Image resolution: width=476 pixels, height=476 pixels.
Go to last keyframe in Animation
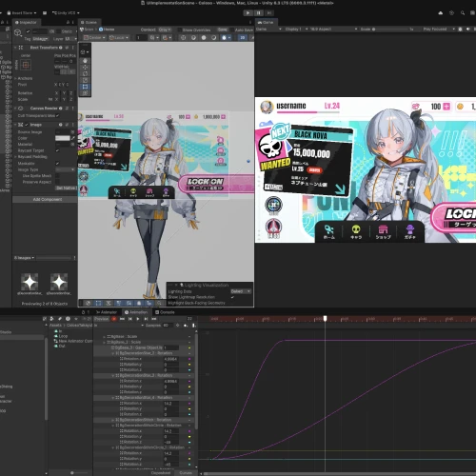(154, 319)
